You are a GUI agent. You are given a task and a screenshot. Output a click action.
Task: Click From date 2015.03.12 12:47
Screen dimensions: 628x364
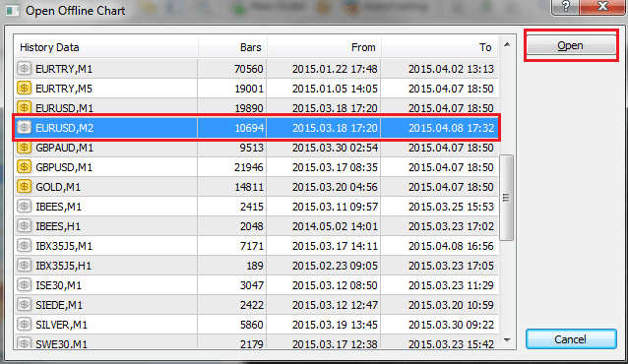pyautogui.click(x=335, y=305)
